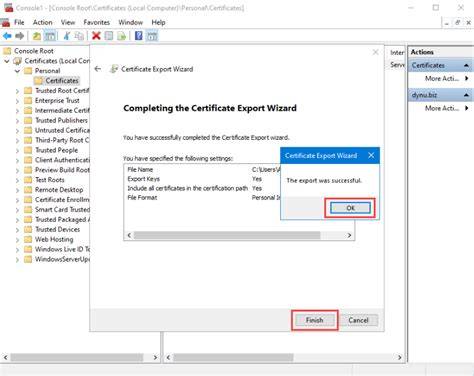Image resolution: width=474 pixels, height=376 pixels.
Task: Open the Favorites menu
Action: (96, 22)
